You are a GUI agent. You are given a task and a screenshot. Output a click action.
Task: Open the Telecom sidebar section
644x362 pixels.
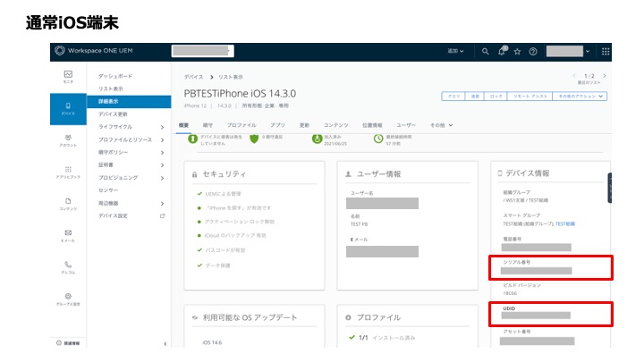click(68, 267)
